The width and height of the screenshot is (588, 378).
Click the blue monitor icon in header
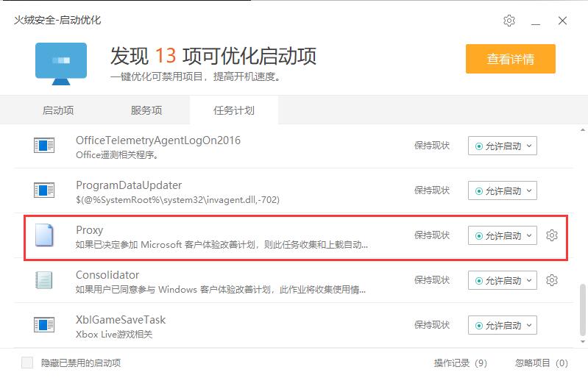pos(61,60)
